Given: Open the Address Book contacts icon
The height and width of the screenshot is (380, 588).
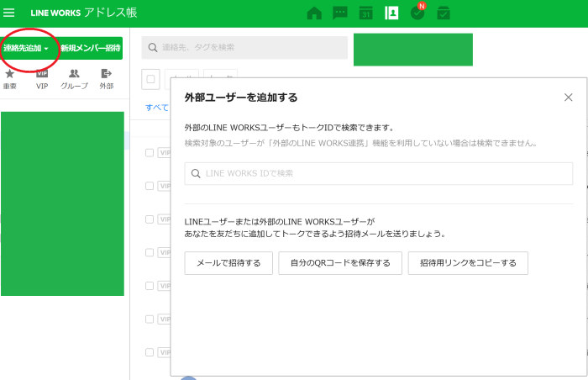Looking at the screenshot, I should pyautogui.click(x=391, y=13).
